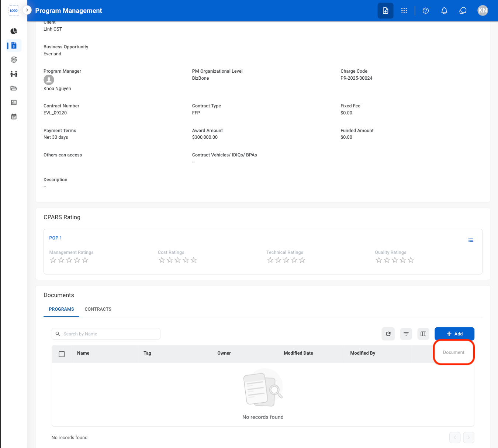Toggle the select-all checkbox in table header
Viewport: 498px width, 448px height.
click(62, 354)
